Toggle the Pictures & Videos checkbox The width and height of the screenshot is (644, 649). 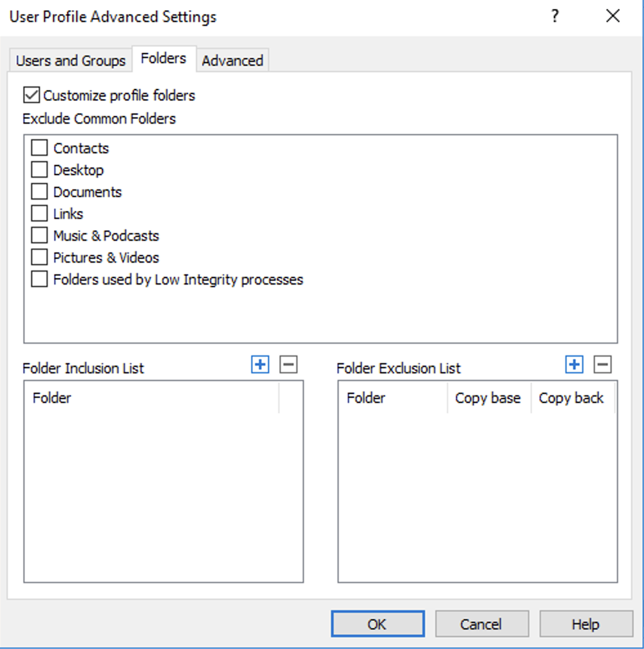[40, 258]
